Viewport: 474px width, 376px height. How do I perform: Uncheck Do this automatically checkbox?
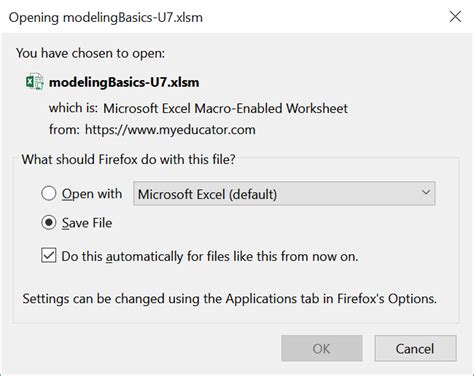click(49, 256)
